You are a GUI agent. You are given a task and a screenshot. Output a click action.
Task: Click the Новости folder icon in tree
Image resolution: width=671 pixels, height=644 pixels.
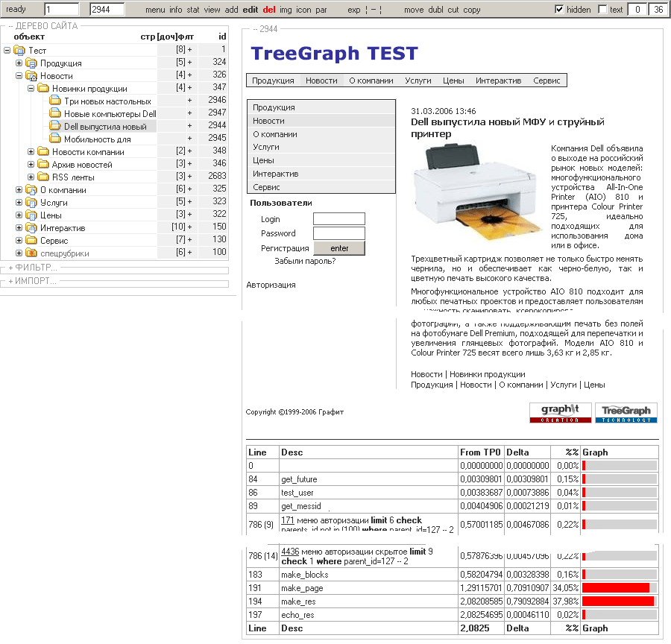click(31, 76)
